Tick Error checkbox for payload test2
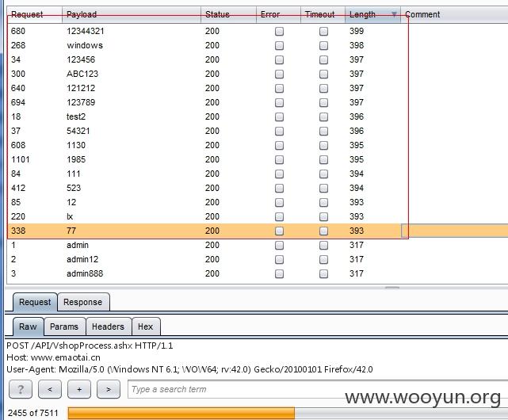Image resolution: width=508 pixels, height=420 pixels. [x=279, y=116]
